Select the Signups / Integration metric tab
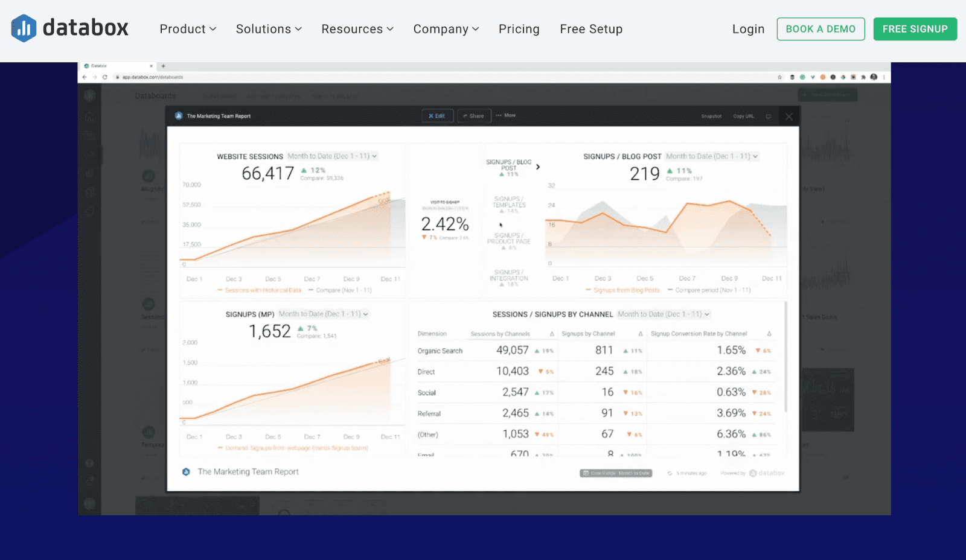 (x=509, y=278)
